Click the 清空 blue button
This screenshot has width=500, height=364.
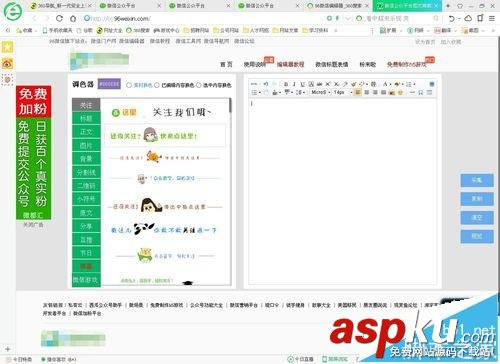(x=477, y=218)
